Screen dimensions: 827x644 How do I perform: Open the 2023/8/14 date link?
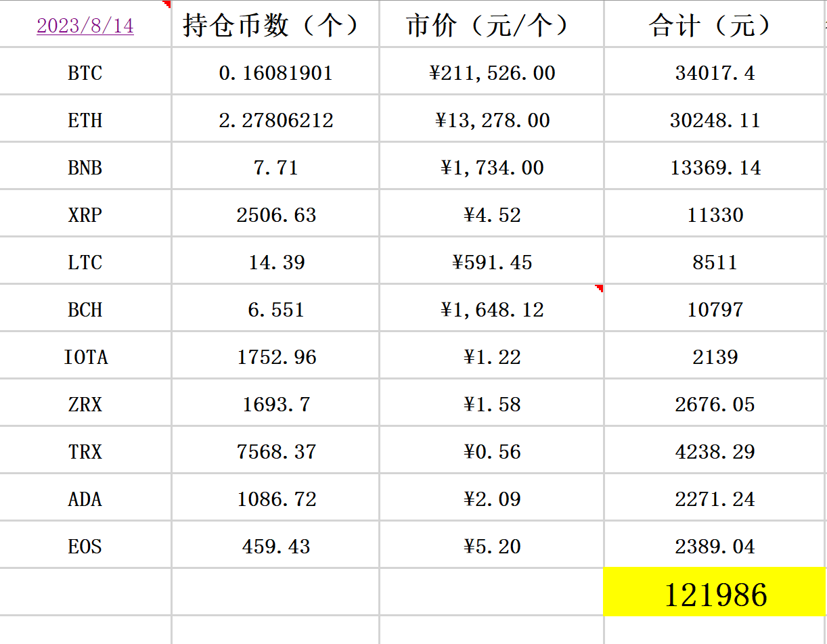pos(85,26)
